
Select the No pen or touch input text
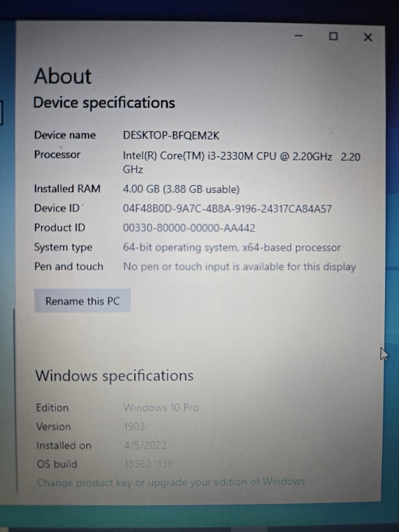click(x=239, y=267)
